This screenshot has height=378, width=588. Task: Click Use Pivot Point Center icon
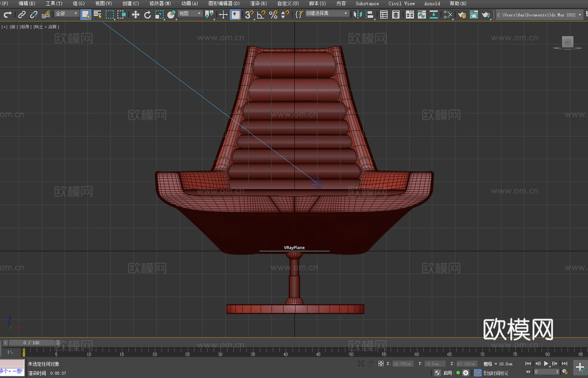click(210, 14)
